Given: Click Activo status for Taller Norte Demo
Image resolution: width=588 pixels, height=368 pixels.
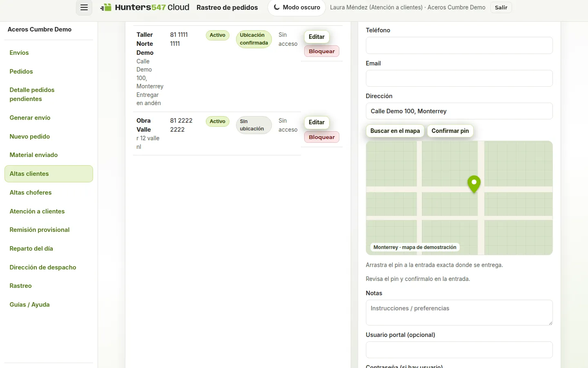Looking at the screenshot, I should [218, 35].
